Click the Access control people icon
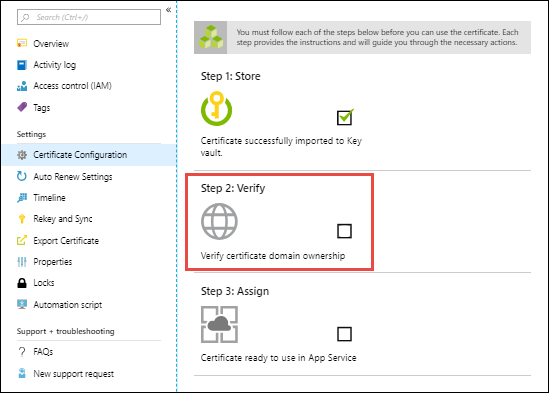 tap(22, 86)
